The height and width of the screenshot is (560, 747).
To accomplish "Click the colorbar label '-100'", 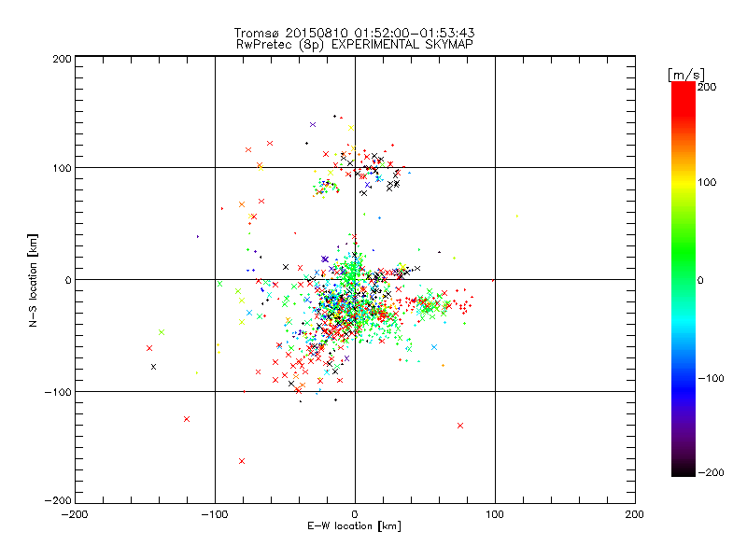I will click(711, 378).
